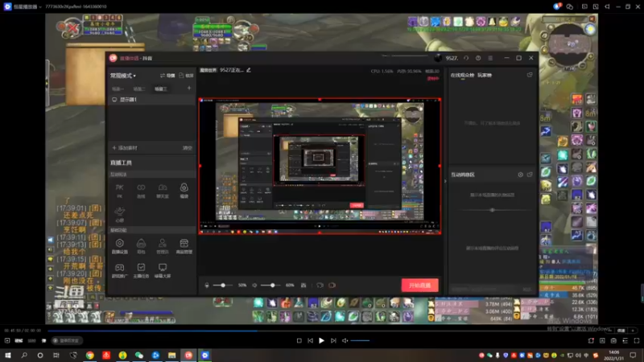Mute the media player speaker icon
This screenshot has width=644, height=362.
pos(345,340)
